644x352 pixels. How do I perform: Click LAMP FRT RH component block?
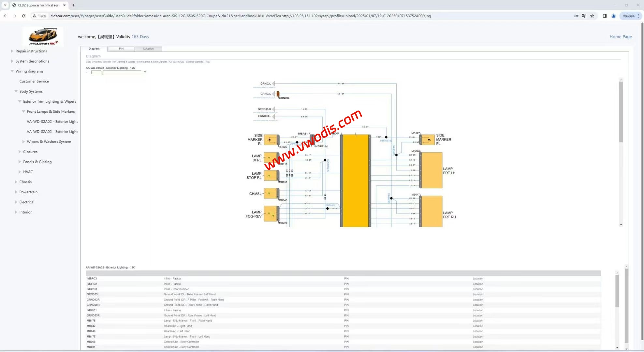tap(431, 212)
